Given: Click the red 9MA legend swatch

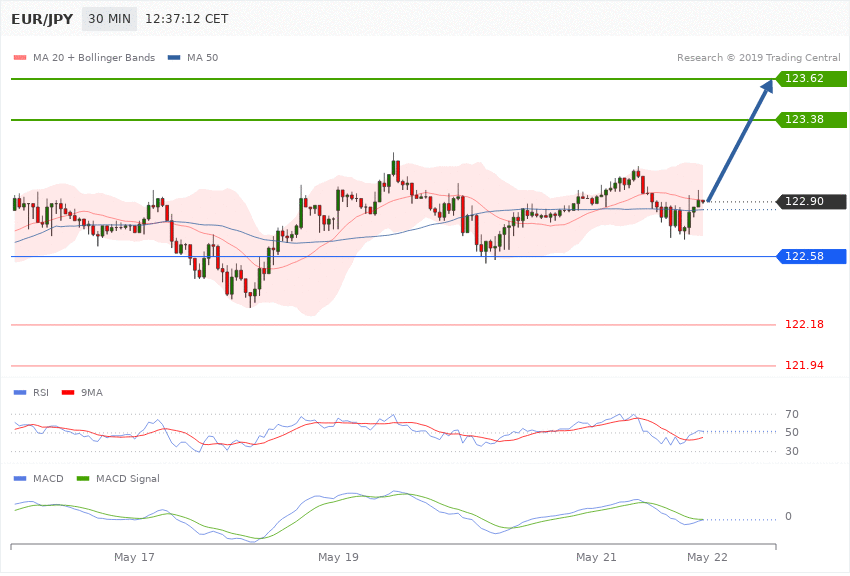Looking at the screenshot, I should [x=68, y=392].
